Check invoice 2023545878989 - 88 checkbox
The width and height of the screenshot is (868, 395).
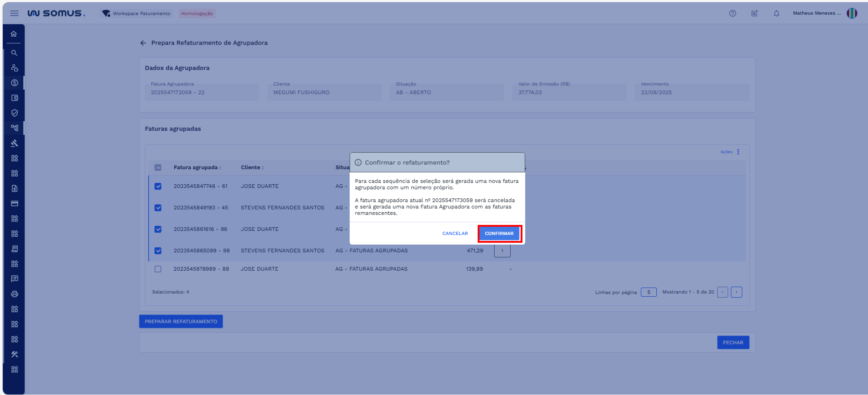point(158,269)
